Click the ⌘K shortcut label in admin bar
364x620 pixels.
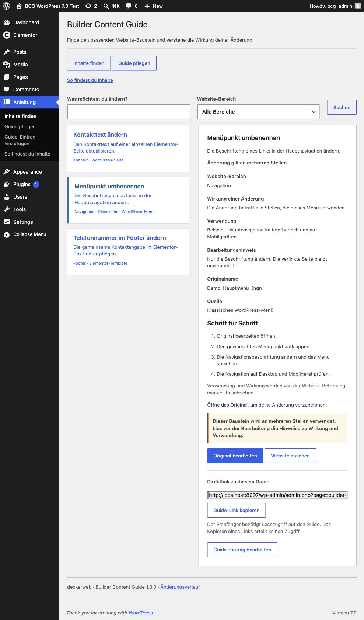tap(116, 6)
